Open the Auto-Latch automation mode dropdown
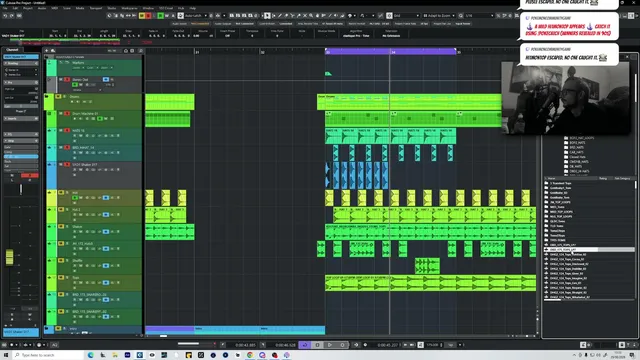Image resolution: width=640 pixels, height=360 pixels. pyautogui.click(x=195, y=16)
